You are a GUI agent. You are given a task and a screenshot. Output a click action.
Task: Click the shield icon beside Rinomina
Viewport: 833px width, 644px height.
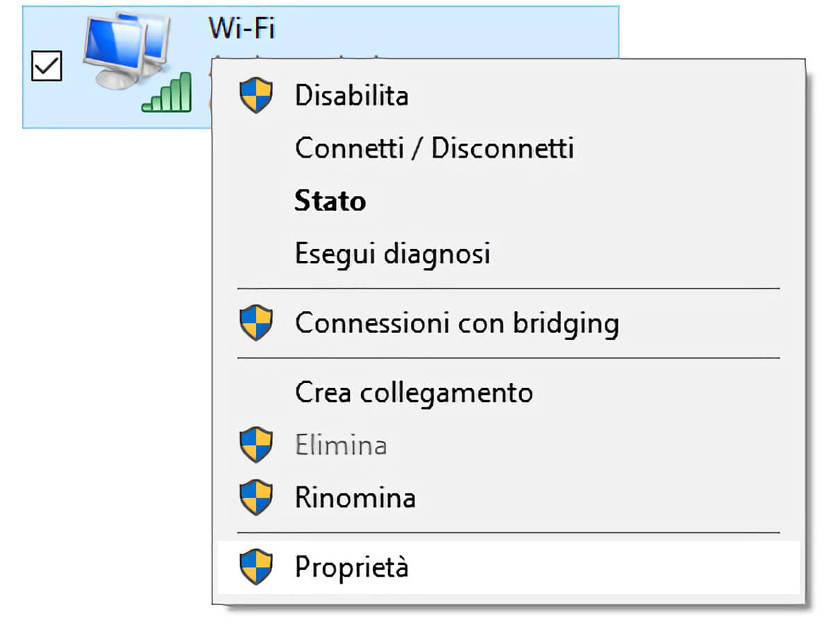pyautogui.click(x=256, y=498)
